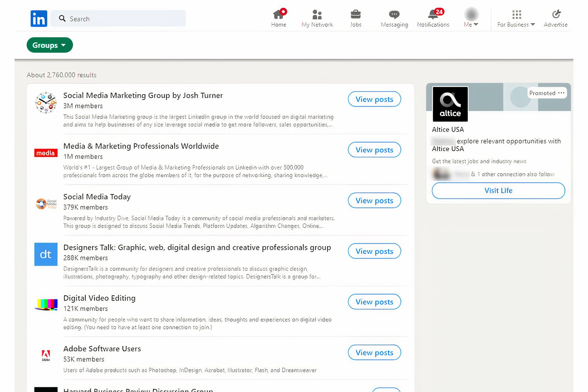Click into the Search field
The width and height of the screenshot is (588, 392).
(118, 18)
